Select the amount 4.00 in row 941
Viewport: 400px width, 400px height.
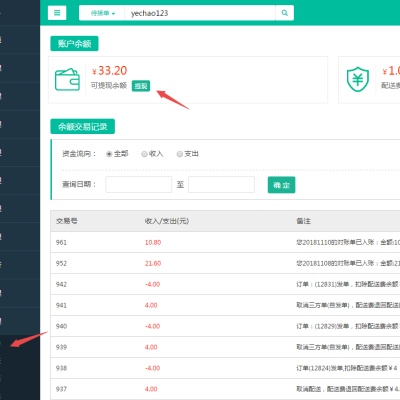151,305
